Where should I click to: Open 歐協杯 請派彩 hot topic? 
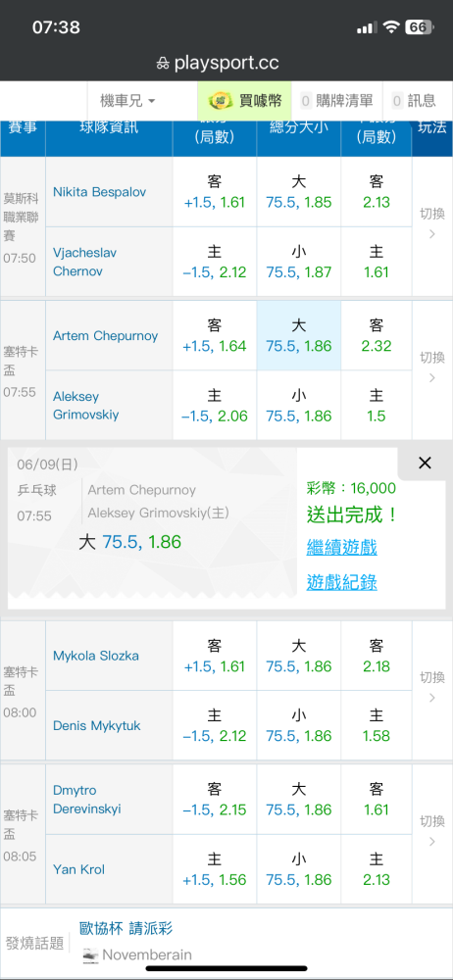pyautogui.click(x=126, y=929)
